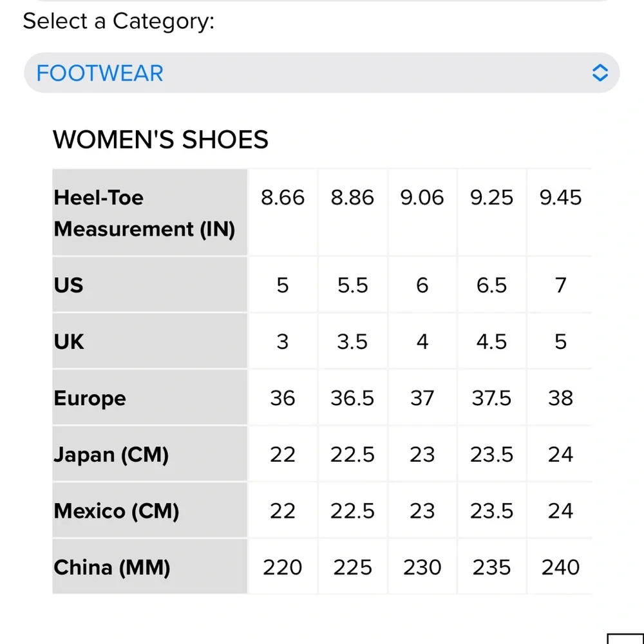Click the 9.45 heel-toe measurement cell
Screen dimensions: 644x644
click(x=560, y=213)
